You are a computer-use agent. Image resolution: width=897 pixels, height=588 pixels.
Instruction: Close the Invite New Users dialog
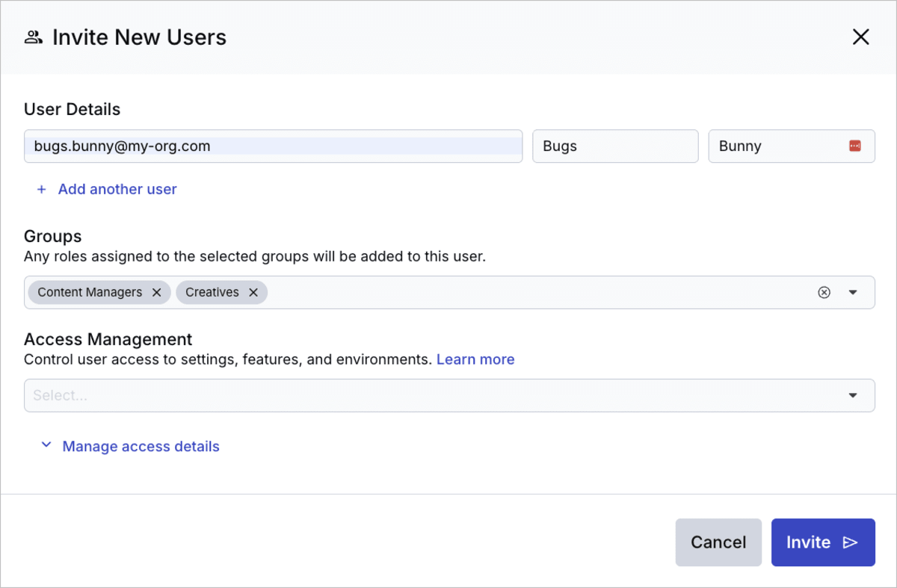click(x=860, y=36)
